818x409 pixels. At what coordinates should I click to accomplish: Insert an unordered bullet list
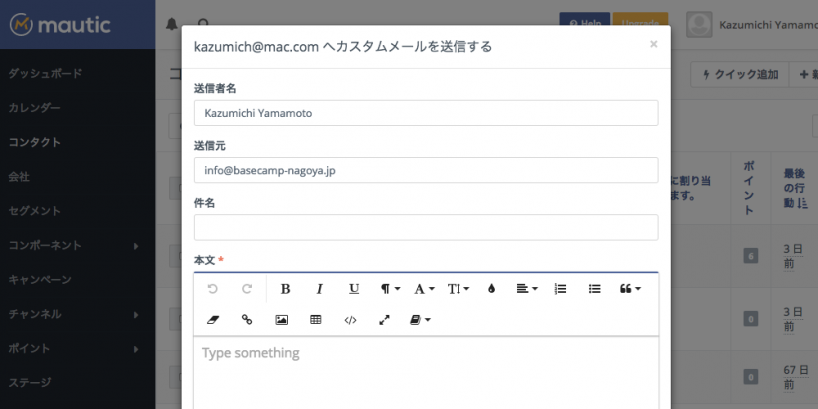594,289
